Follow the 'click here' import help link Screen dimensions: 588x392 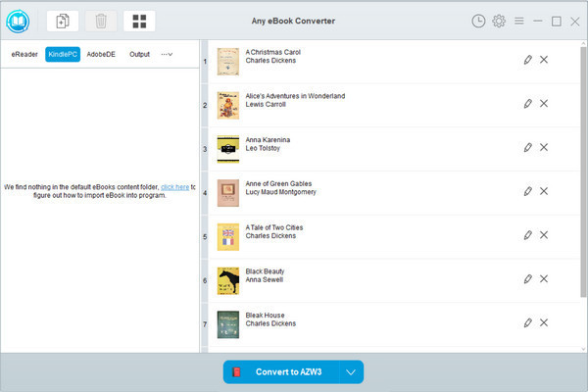click(175, 187)
